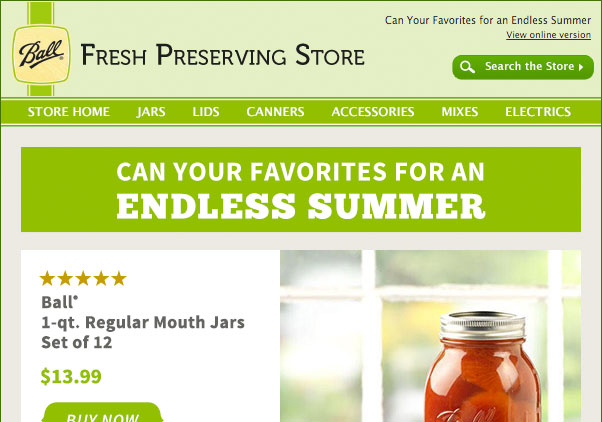Click the last gold star

(119, 278)
